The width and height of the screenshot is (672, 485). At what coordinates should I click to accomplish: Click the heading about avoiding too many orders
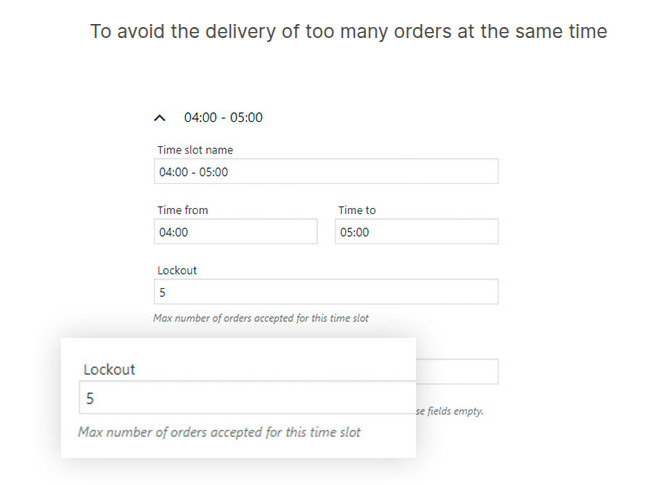click(348, 31)
